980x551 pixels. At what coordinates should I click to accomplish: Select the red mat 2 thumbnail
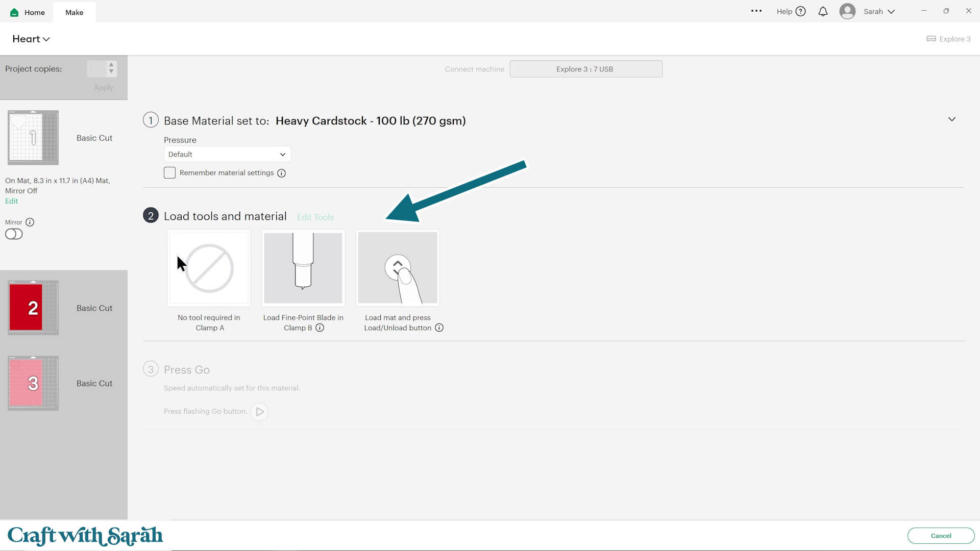33,308
